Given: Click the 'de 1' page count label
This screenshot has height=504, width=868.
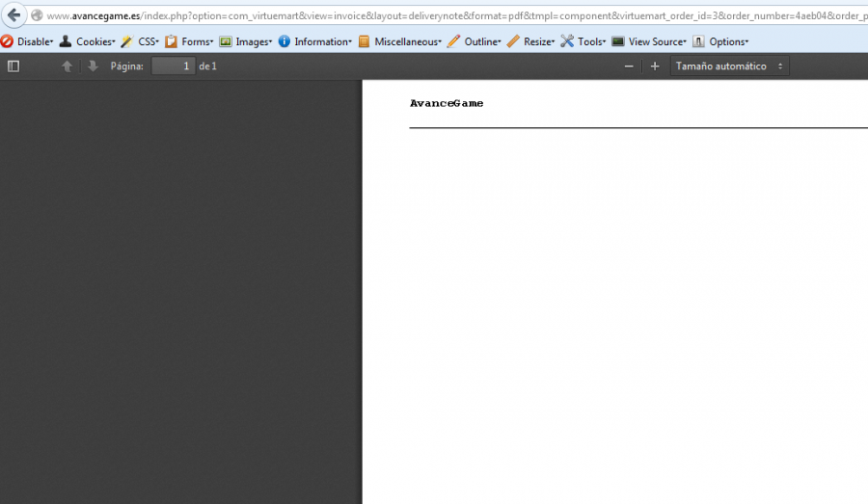Looking at the screenshot, I should [208, 66].
